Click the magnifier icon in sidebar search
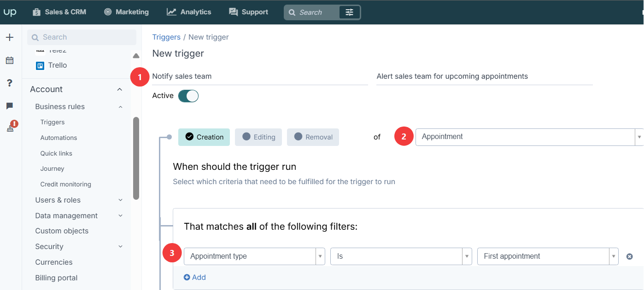 (35, 37)
